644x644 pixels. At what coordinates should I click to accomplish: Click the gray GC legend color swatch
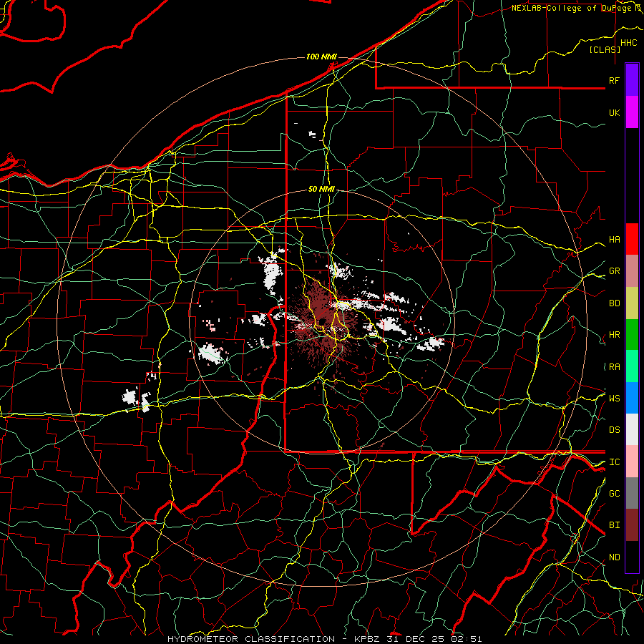coord(632,493)
